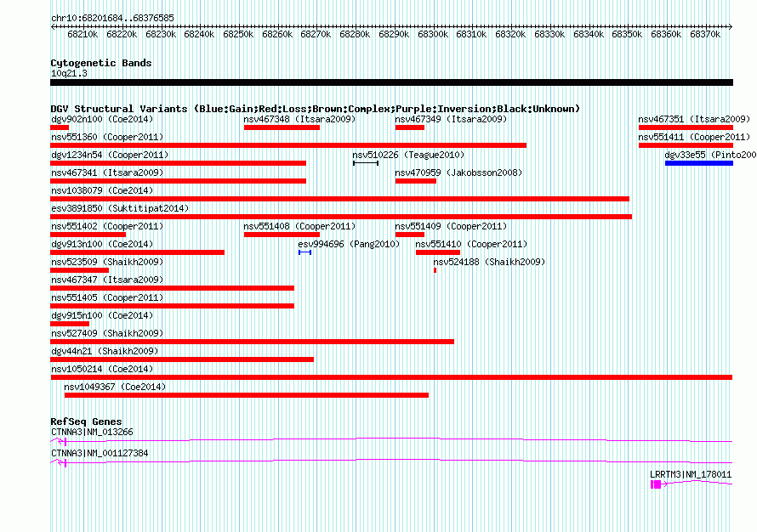This screenshot has height=532, width=757.
Task: Select the nsv551402 red loss bar
Action: point(88,235)
